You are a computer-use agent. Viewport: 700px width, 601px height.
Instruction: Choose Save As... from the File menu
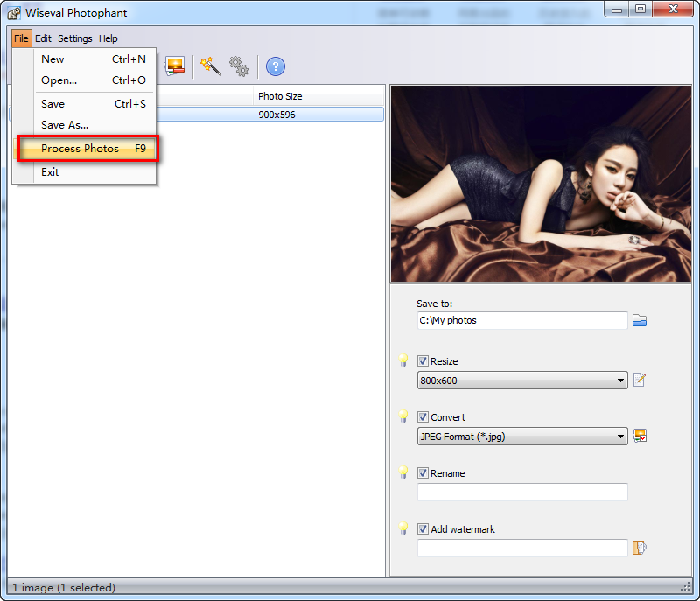pyautogui.click(x=65, y=125)
